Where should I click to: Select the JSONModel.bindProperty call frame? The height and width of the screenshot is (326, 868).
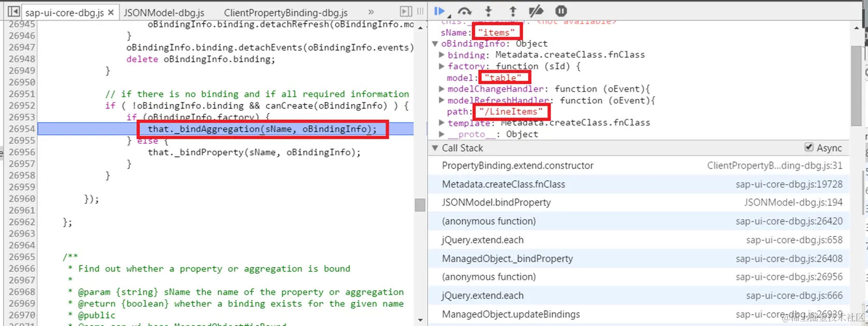point(639,203)
